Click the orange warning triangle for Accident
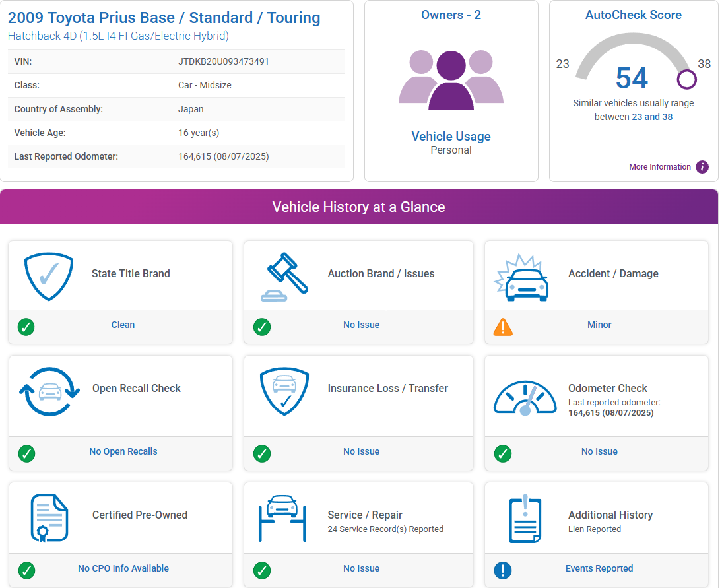This screenshot has width=722, height=588. [503, 327]
